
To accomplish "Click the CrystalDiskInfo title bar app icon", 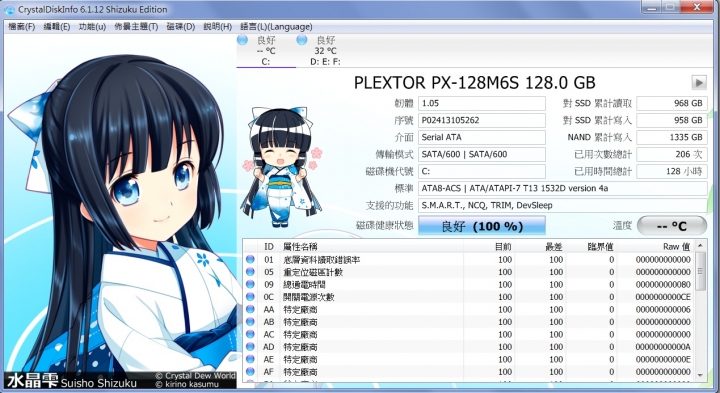I will 9,10.
